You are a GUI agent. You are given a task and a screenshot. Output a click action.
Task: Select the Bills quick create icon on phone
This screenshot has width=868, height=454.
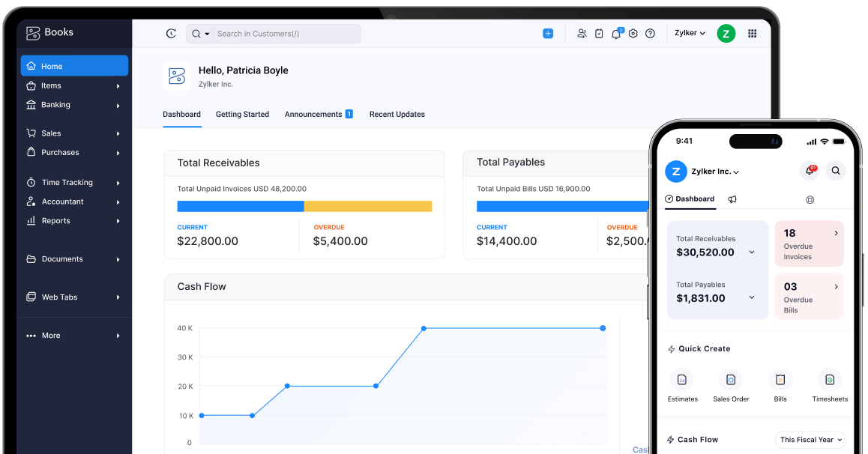pyautogui.click(x=780, y=380)
